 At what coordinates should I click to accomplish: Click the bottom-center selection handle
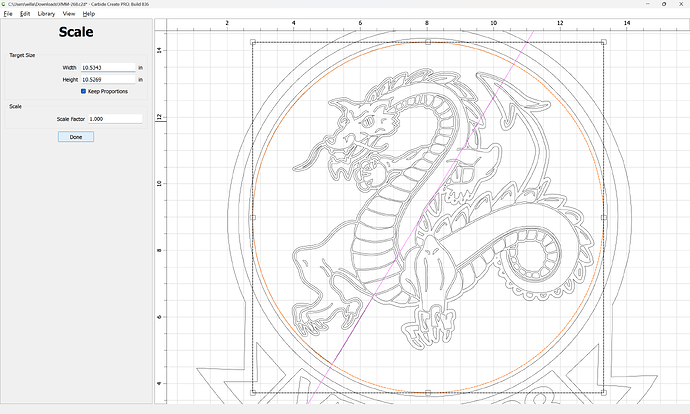click(x=428, y=393)
